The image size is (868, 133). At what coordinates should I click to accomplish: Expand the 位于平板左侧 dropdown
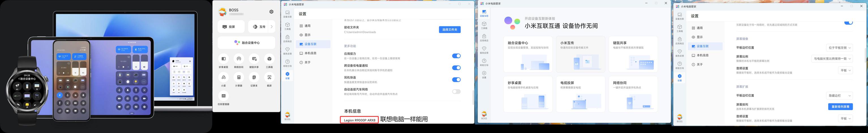coord(839,48)
